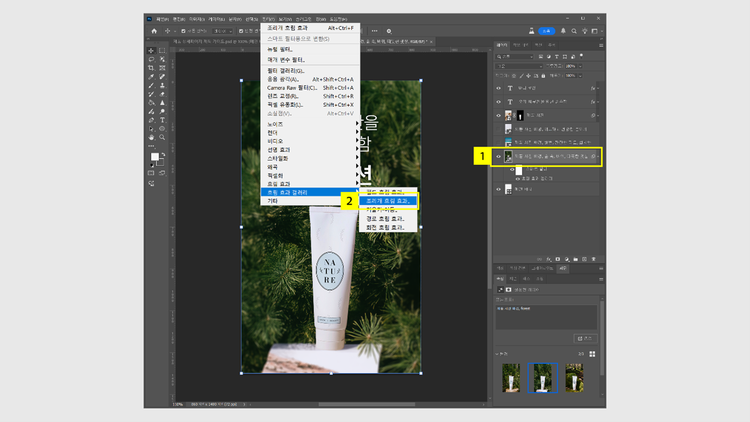
Task: Open the workspace switcher dropdown in the top right
Action: click(x=596, y=31)
